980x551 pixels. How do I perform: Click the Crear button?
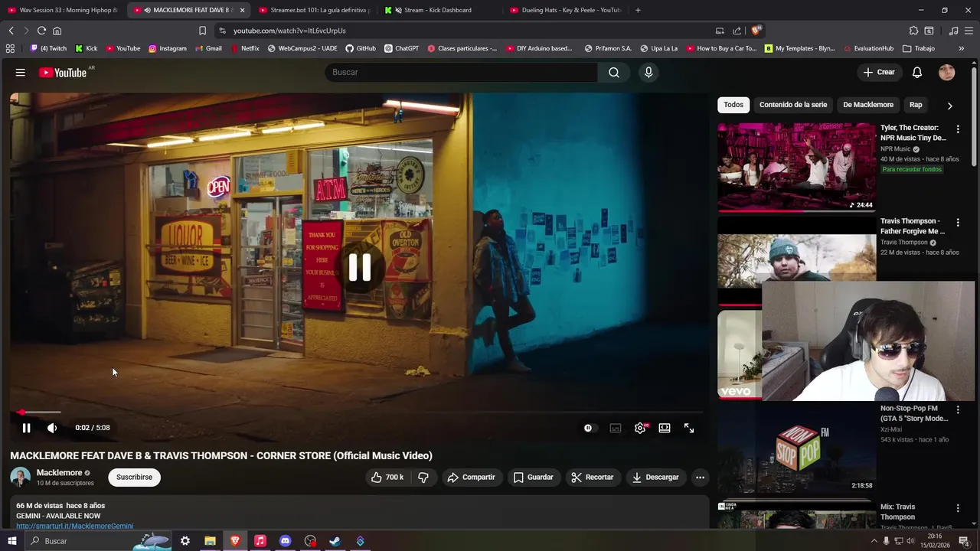click(878, 72)
